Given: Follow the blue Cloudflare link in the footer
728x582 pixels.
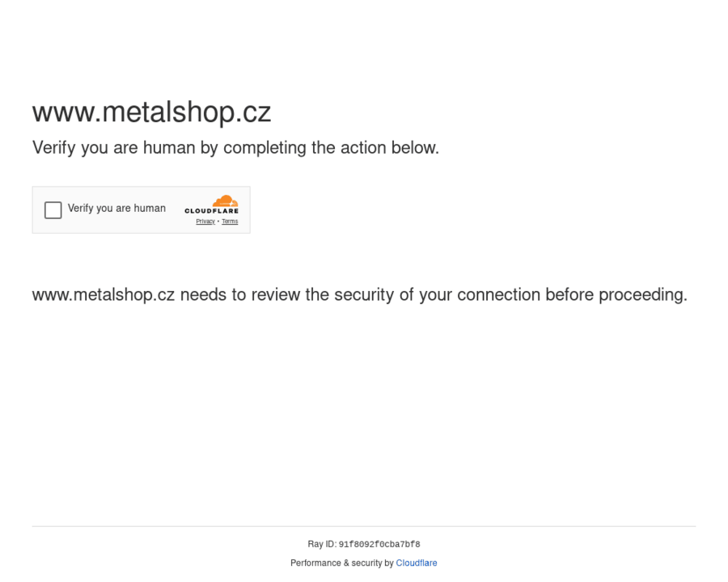Looking at the screenshot, I should (x=417, y=563).
